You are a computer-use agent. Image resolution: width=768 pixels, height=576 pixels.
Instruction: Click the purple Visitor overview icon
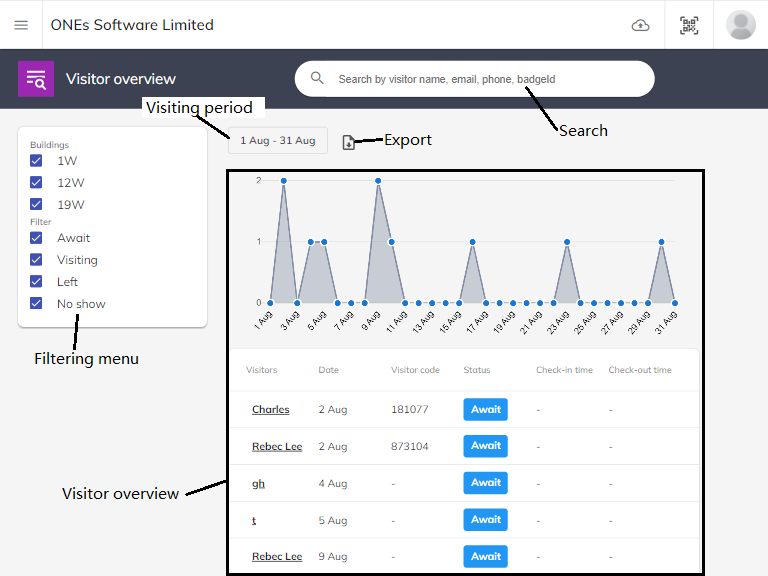(x=36, y=79)
